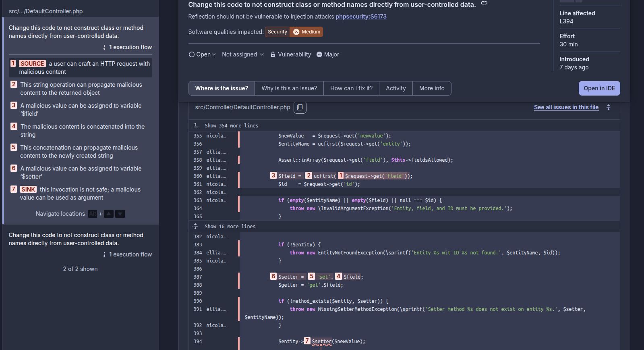Click the Vulnerability issue type label
The width and height of the screenshot is (644, 350).
[x=290, y=54]
